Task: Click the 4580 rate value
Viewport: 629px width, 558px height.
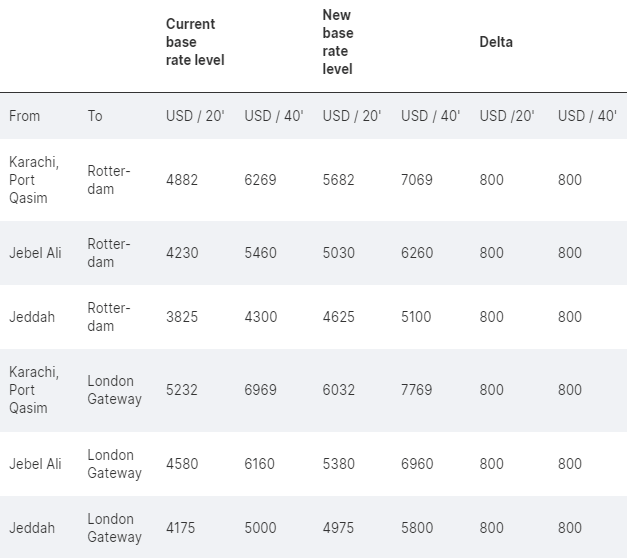Action: [x=182, y=464]
